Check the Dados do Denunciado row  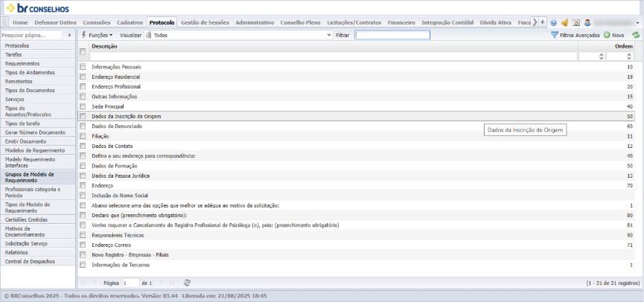coord(83,126)
